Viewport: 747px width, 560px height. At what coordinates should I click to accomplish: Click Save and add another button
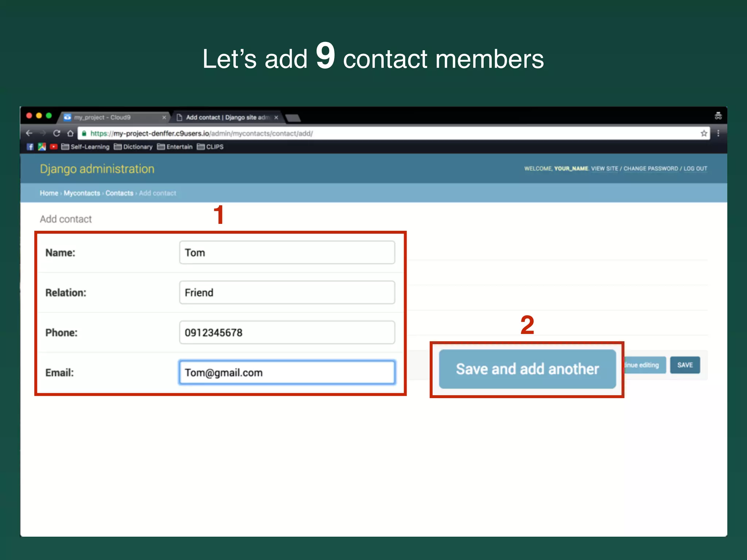pyautogui.click(x=527, y=369)
